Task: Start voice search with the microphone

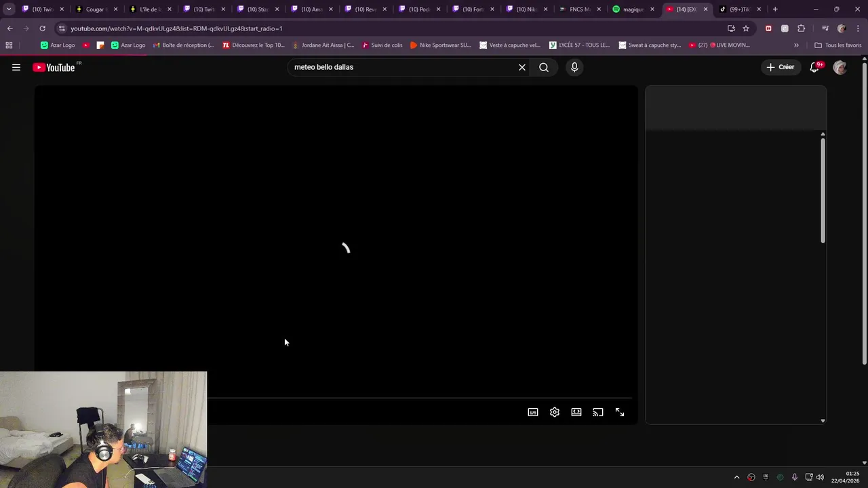Action: (574, 67)
